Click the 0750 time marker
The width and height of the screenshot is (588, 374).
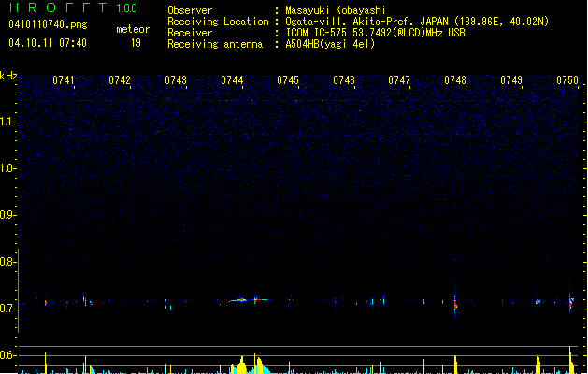coord(567,80)
